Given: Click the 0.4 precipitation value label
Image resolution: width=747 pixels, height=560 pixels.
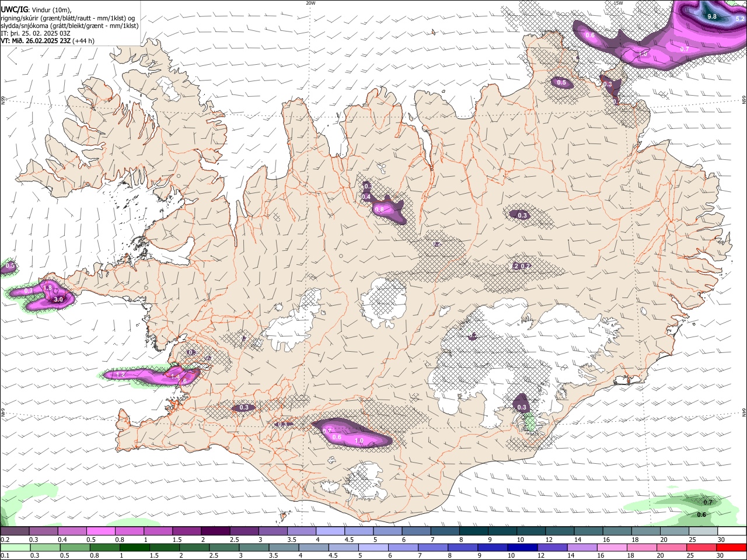Looking at the screenshot, I should pyautogui.click(x=366, y=197).
